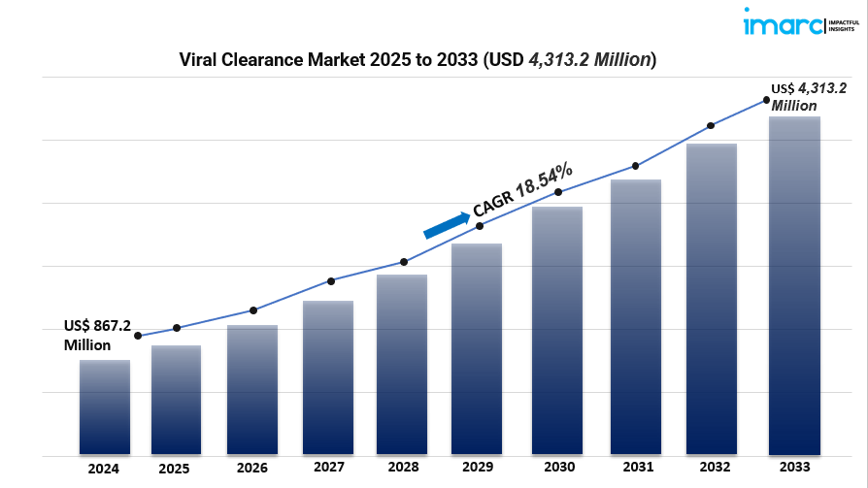Screen dimensions: 868x488
Task: Click the 2026 bar
Action: [252, 390]
